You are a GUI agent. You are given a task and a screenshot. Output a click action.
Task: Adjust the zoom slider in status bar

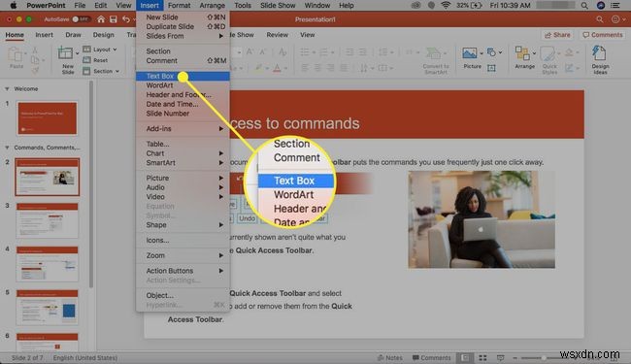pyautogui.click(x=544, y=357)
